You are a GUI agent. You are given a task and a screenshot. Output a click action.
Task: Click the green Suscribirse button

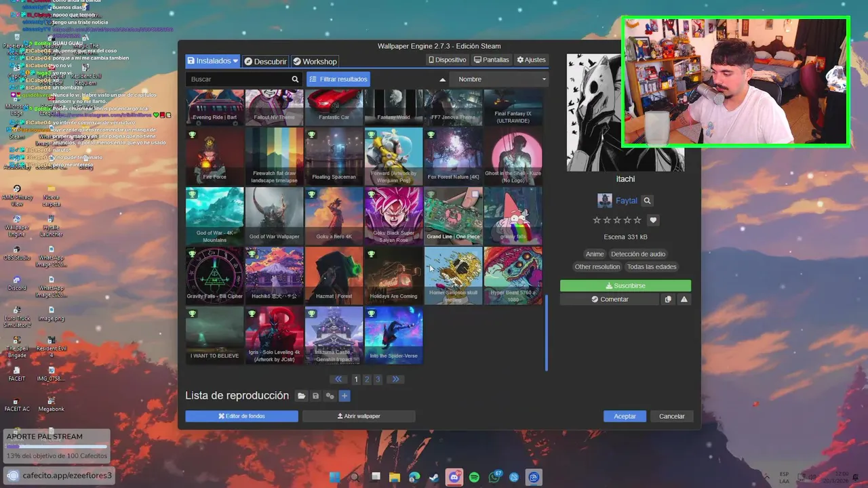click(x=625, y=286)
